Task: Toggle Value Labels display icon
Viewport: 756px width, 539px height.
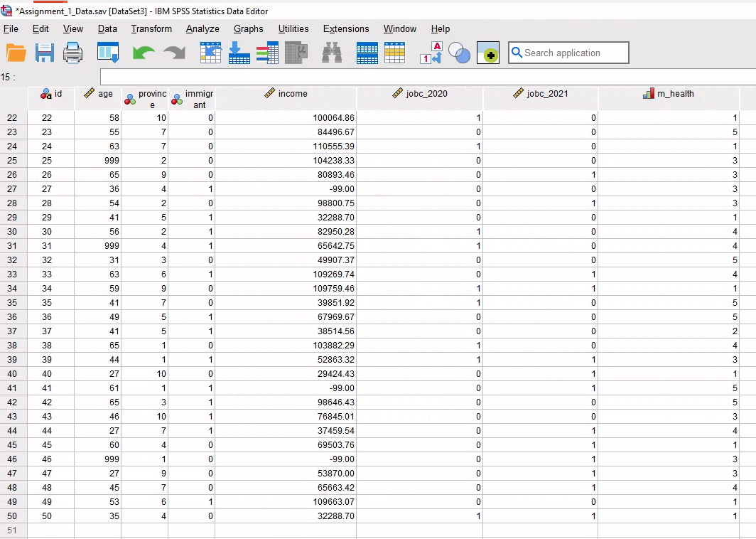Action: click(431, 53)
